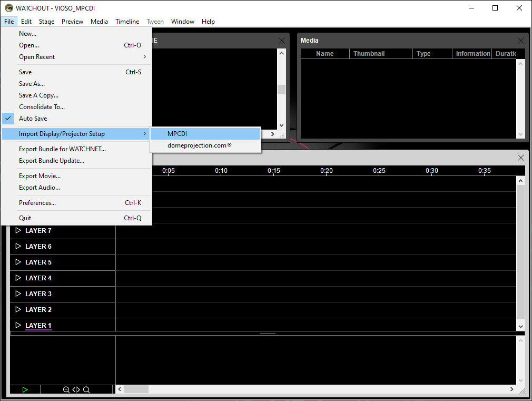Open the Timeline menu in menu bar
The image size is (532, 401).
click(127, 22)
